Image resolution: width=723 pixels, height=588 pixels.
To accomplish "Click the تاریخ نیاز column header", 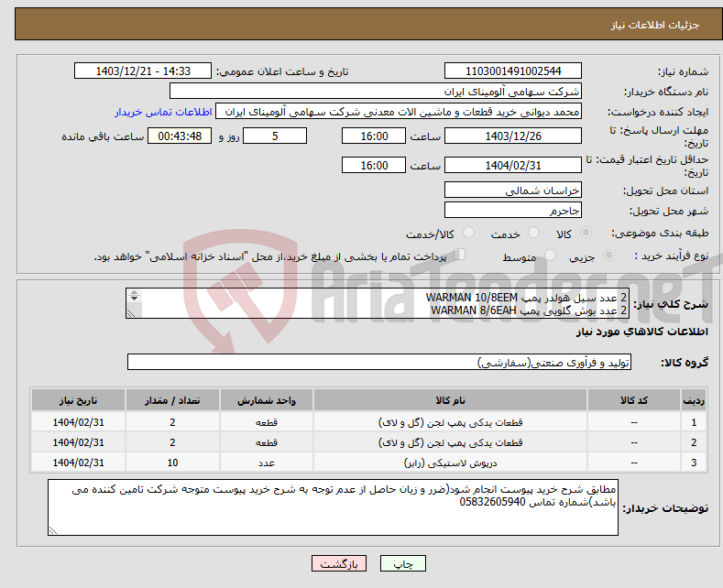I will 79,400.
